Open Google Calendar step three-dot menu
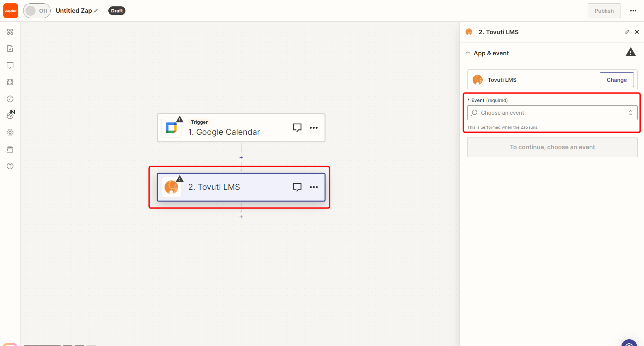644x346 pixels. tap(314, 128)
